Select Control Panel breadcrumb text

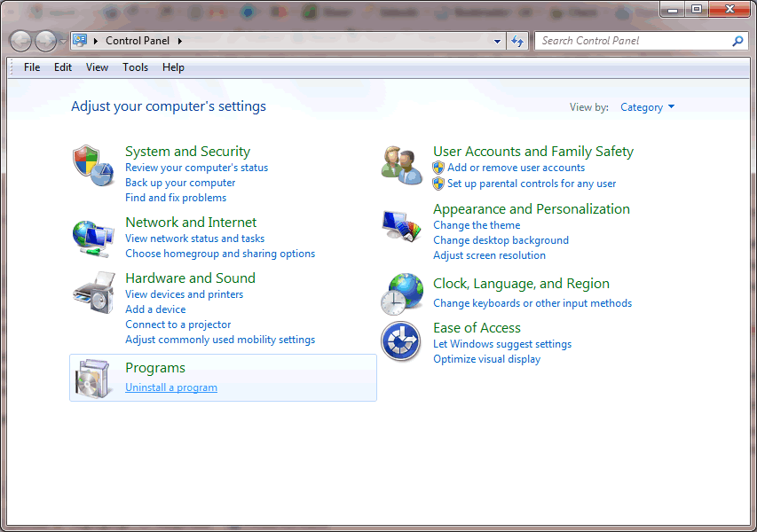138,41
